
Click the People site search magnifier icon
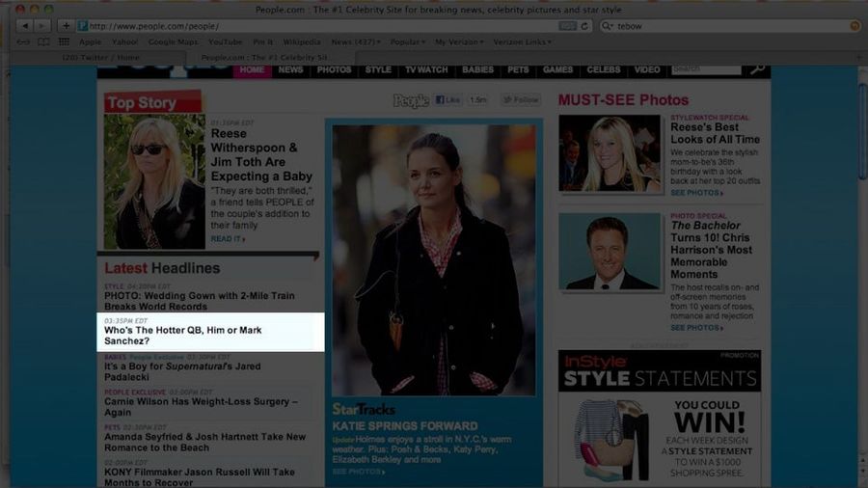757,69
